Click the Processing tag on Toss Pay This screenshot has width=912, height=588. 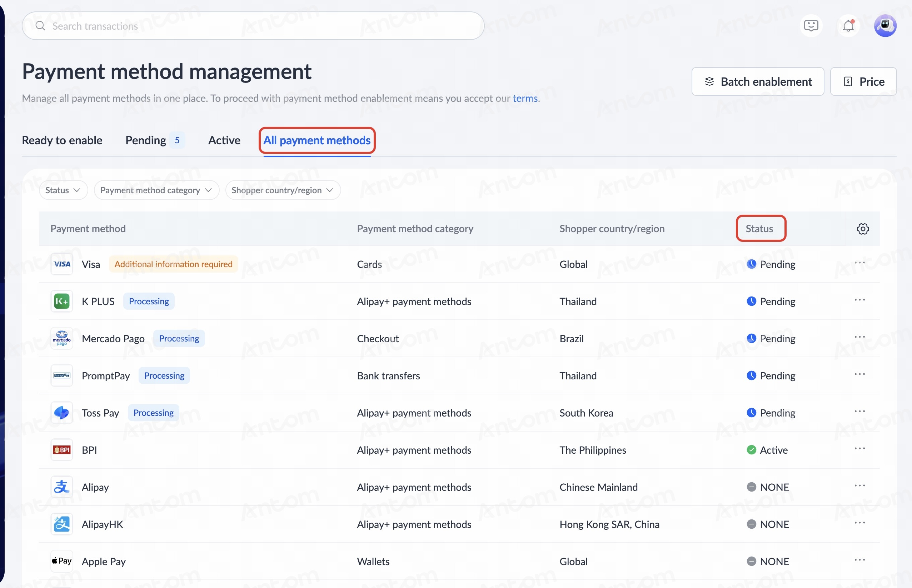(154, 413)
